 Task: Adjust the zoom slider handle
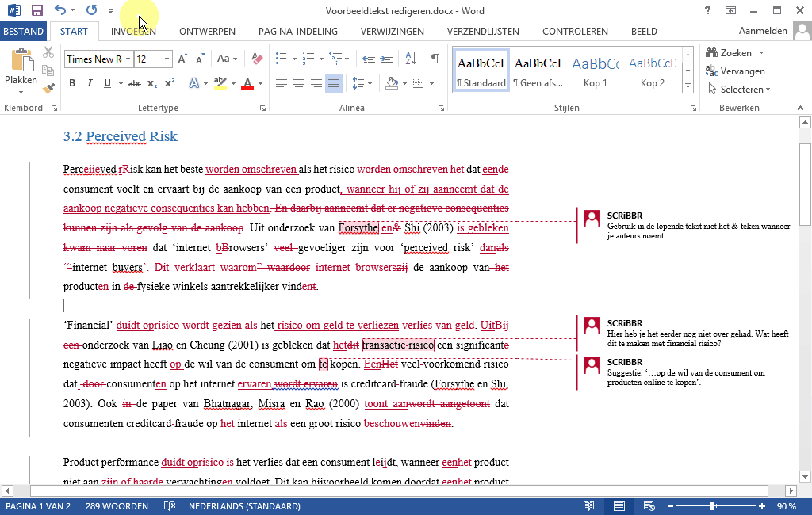(x=713, y=505)
